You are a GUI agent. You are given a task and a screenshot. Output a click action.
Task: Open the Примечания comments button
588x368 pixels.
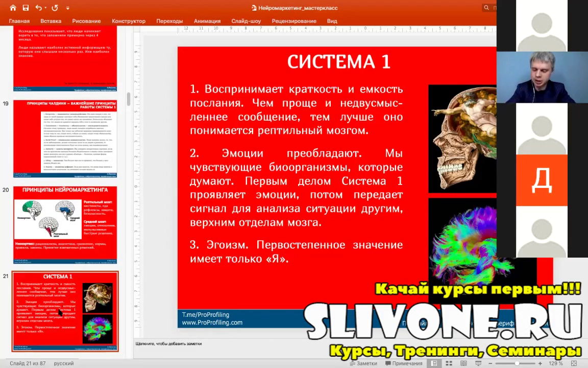(x=404, y=363)
